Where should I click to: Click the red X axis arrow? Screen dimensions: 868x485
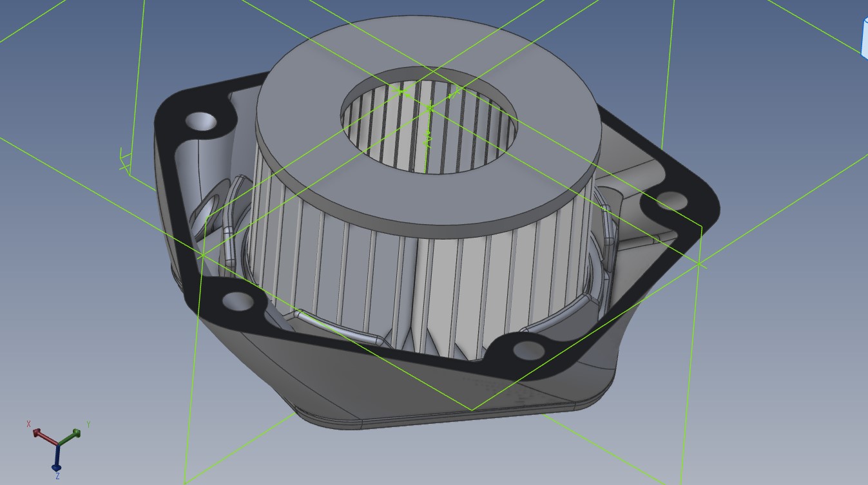pos(43,436)
